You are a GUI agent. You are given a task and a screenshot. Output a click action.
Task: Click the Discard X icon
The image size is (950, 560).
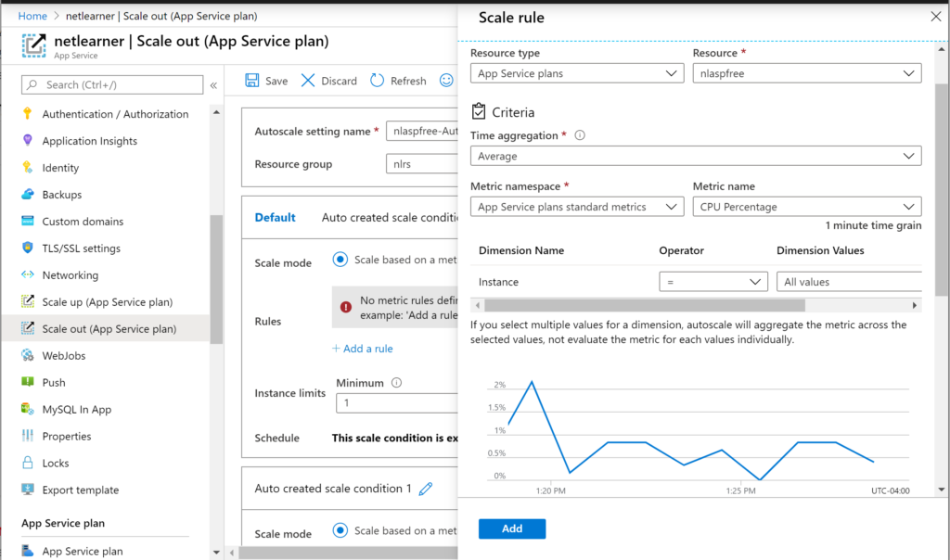click(308, 81)
